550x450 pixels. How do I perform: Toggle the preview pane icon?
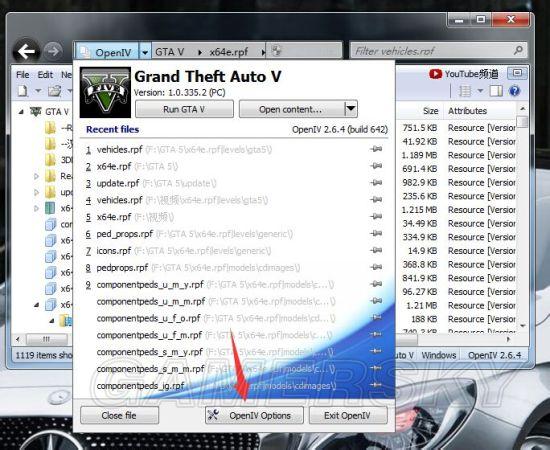click(x=496, y=91)
